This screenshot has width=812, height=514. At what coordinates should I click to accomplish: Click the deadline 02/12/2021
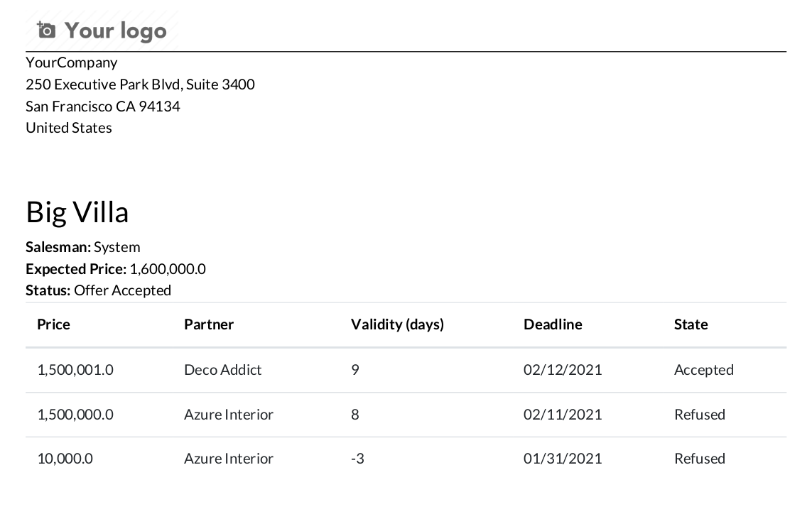563,370
